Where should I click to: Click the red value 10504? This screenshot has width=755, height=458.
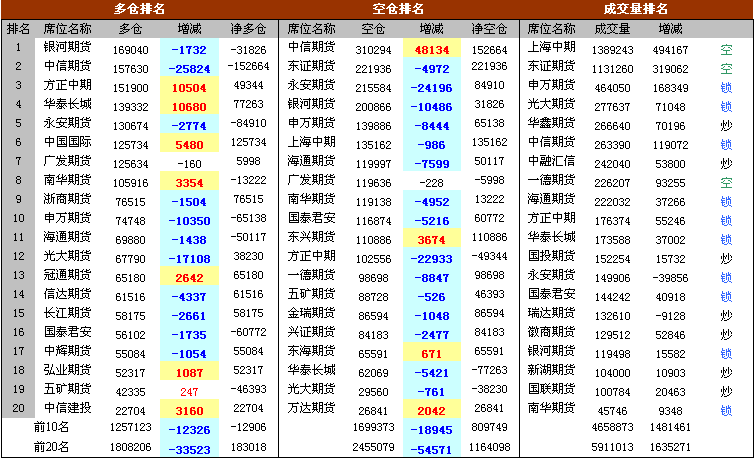point(189,88)
